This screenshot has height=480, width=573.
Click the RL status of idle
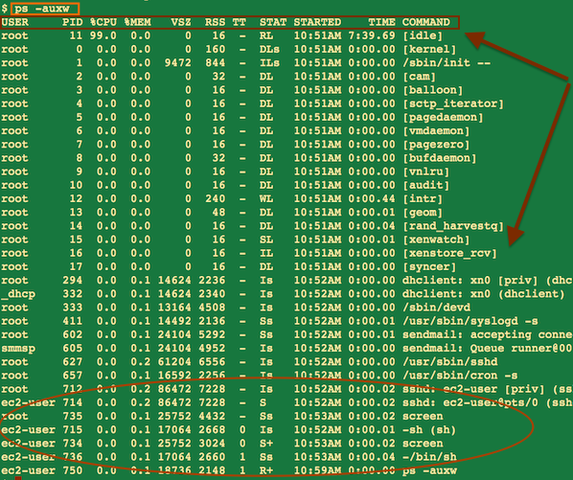tap(266, 36)
